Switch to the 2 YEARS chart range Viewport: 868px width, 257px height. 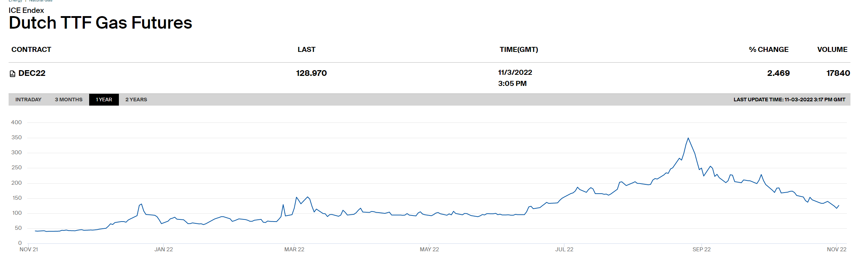136,100
